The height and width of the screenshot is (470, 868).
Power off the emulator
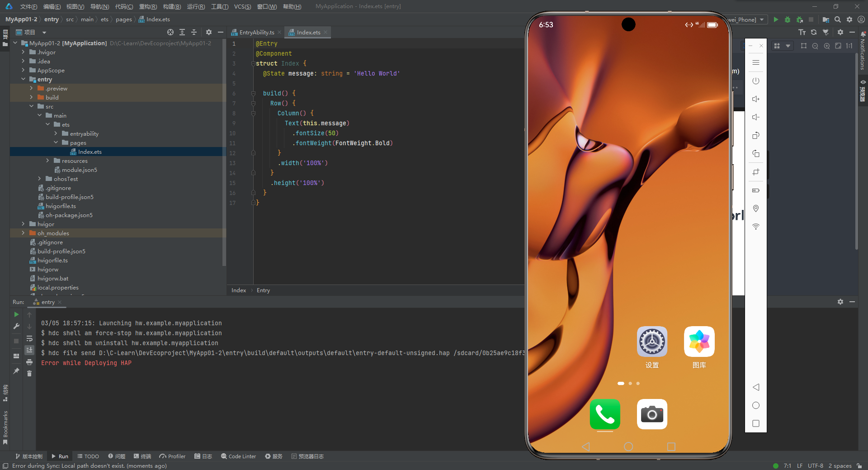click(756, 81)
